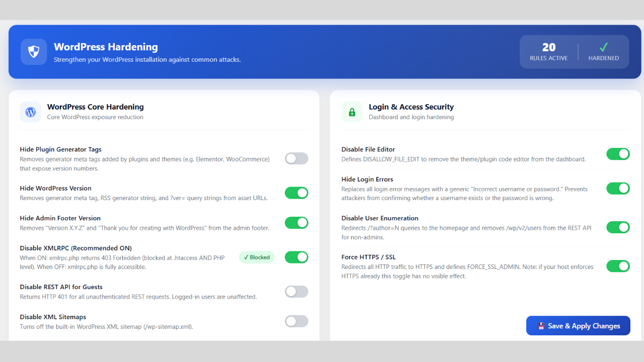Turn off Disable User Enumeration toggle

click(618, 227)
